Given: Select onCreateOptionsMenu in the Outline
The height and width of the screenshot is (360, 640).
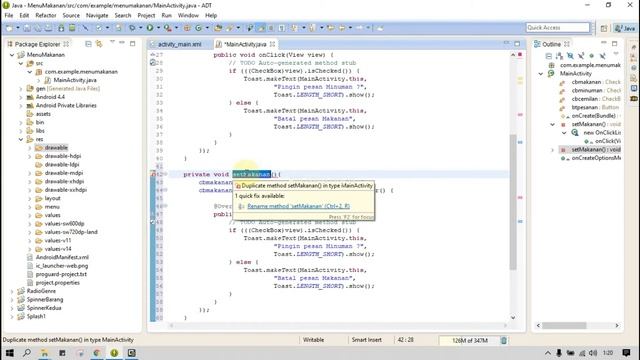Looking at the screenshot, I should [596, 158].
